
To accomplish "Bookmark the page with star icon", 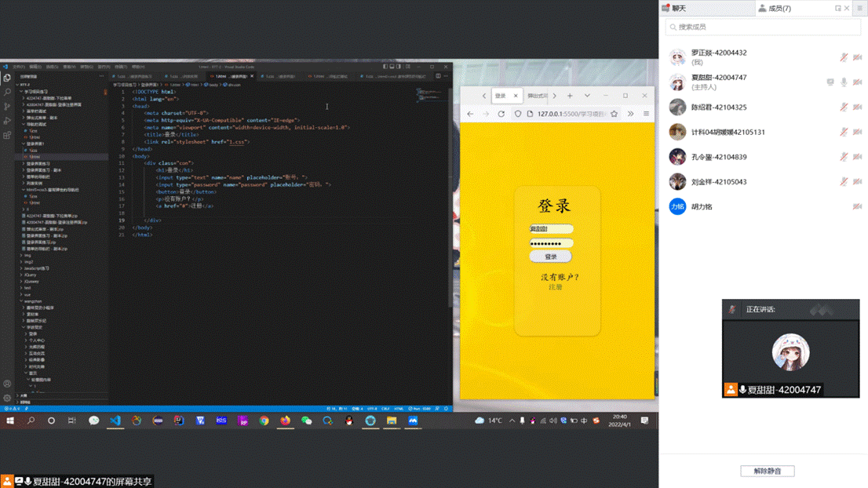I will 614,114.
